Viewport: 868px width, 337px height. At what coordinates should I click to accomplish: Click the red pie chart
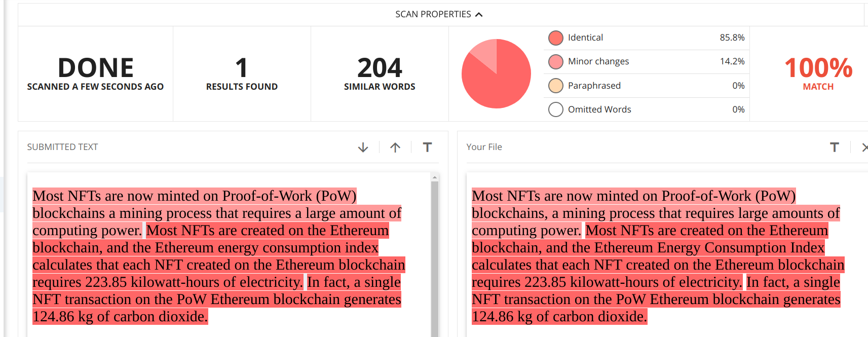tap(496, 73)
